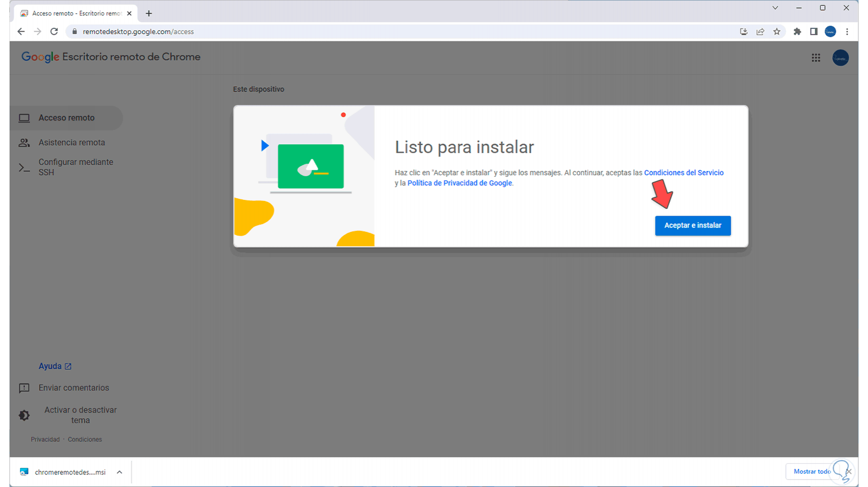Screen dimensions: 868x487
Task: Click the msi file icon in downloads bar
Action: click(24, 472)
